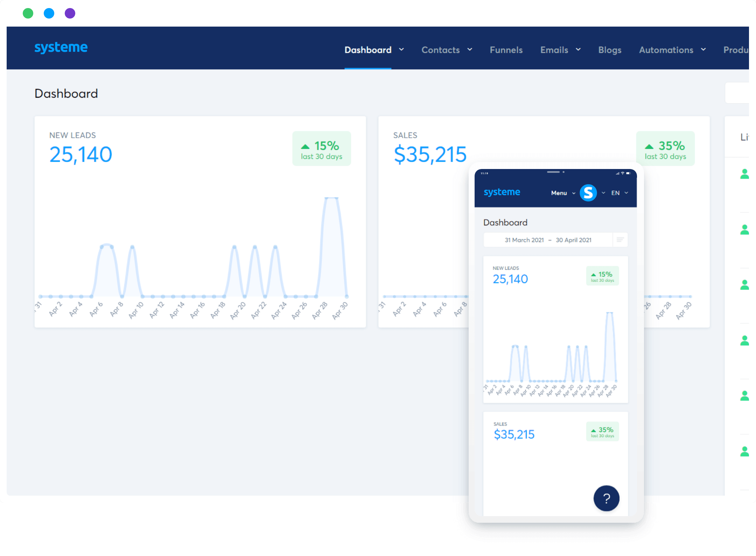Image resolution: width=756 pixels, height=556 pixels.
Task: Click the blue question mark help button
Action: (606, 498)
